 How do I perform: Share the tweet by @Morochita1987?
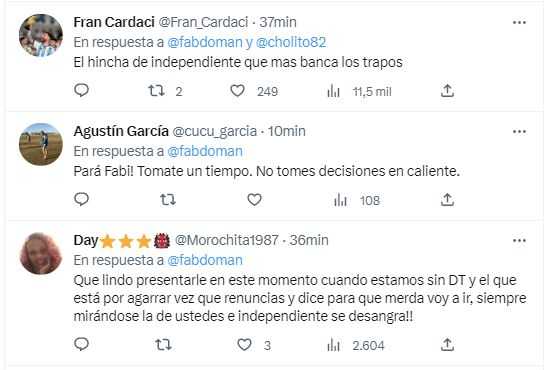[x=447, y=344]
